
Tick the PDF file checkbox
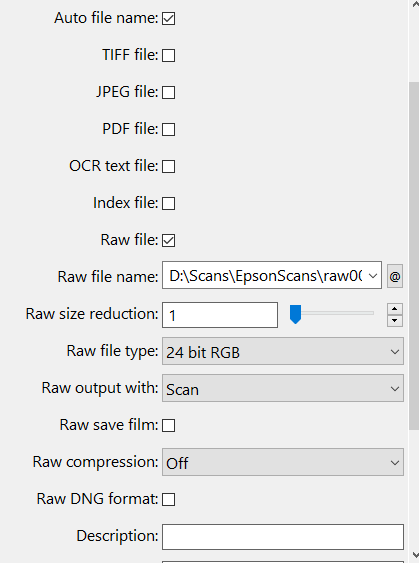point(168,129)
